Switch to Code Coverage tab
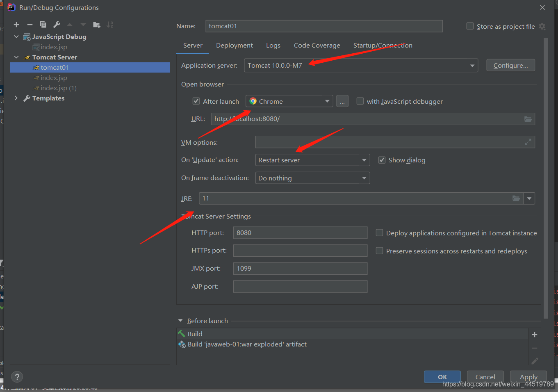This screenshot has height=392, width=558. click(317, 46)
